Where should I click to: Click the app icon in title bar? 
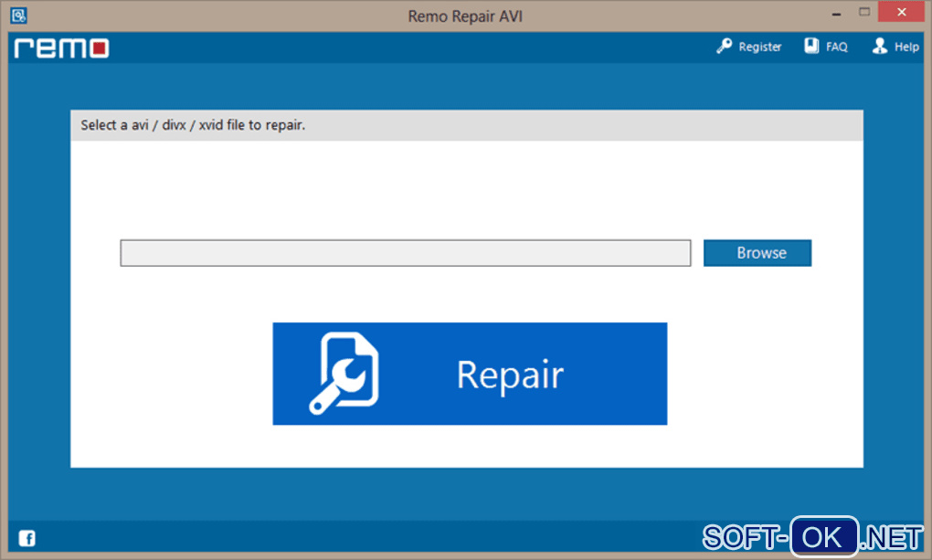18,15
